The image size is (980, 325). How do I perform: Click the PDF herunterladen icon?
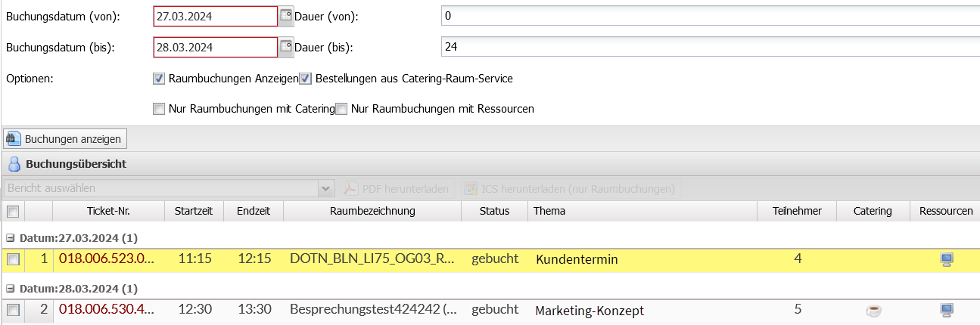click(351, 188)
